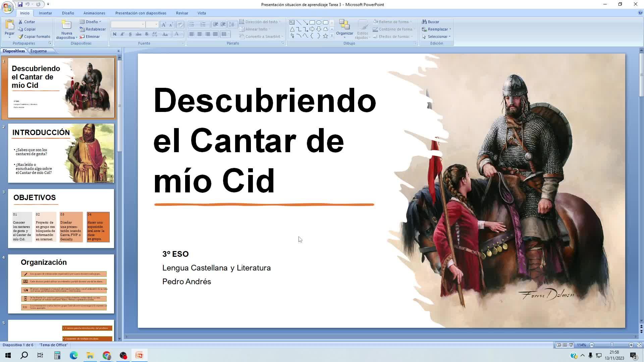
Task: Expand the shapes gallery
Action: click(332, 36)
